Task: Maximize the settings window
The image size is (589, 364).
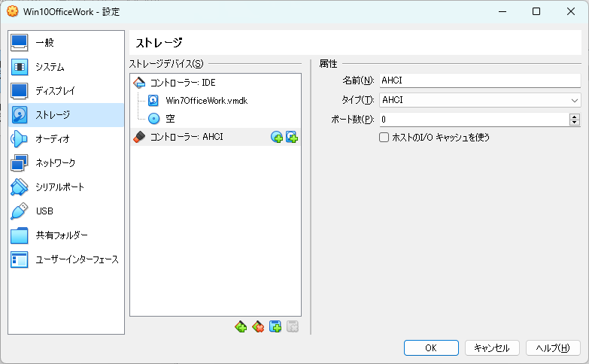Action: pyautogui.click(x=536, y=11)
